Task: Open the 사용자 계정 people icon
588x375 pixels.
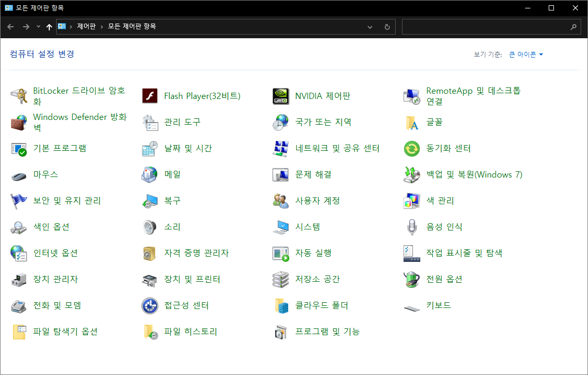Action: pos(280,201)
